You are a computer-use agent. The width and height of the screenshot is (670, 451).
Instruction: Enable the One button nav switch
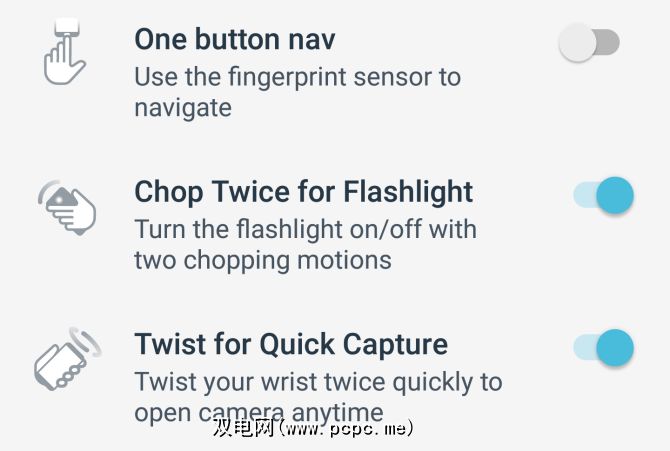(590, 43)
